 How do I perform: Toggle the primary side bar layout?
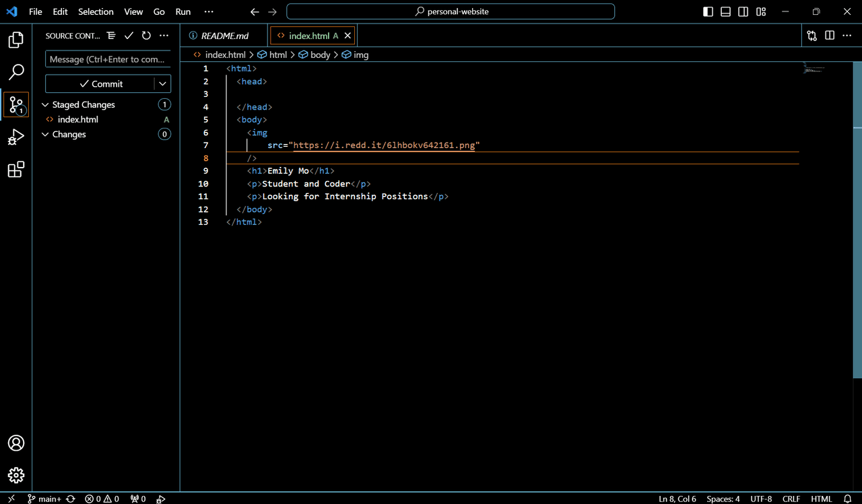[708, 11]
